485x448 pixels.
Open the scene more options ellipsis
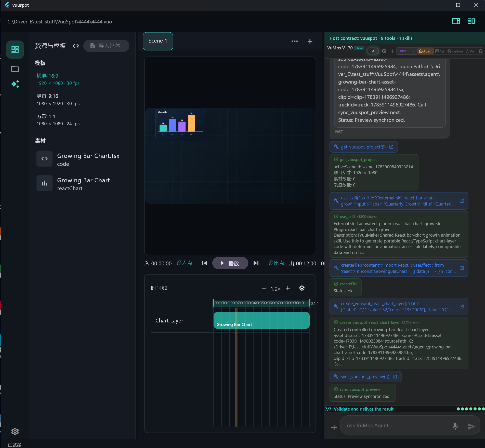[295, 41]
